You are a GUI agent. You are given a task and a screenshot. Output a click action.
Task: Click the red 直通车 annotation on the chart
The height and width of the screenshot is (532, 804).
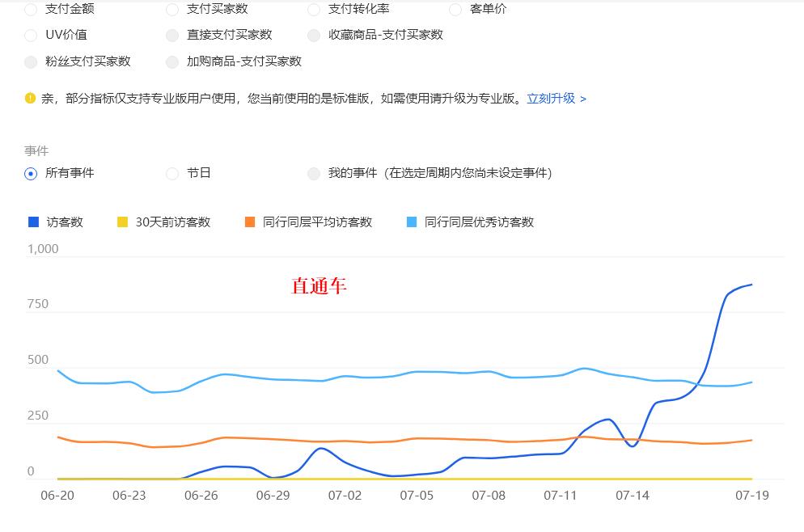(x=318, y=287)
